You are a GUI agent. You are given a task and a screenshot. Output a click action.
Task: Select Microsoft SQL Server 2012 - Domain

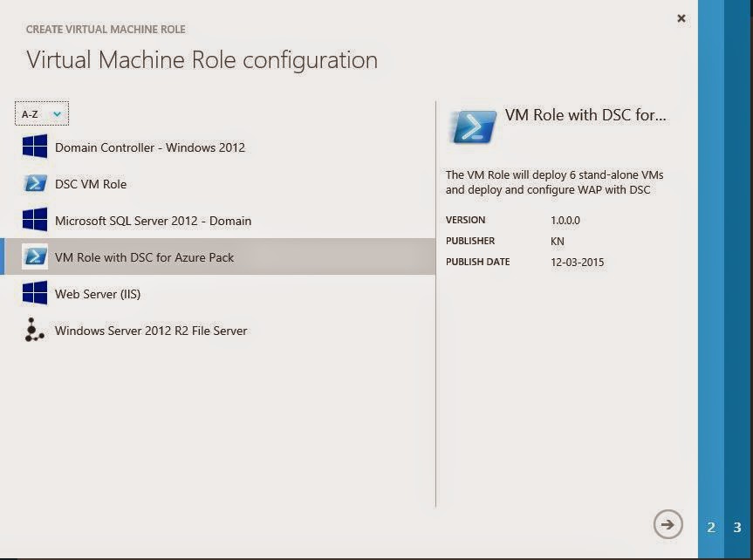(x=153, y=221)
